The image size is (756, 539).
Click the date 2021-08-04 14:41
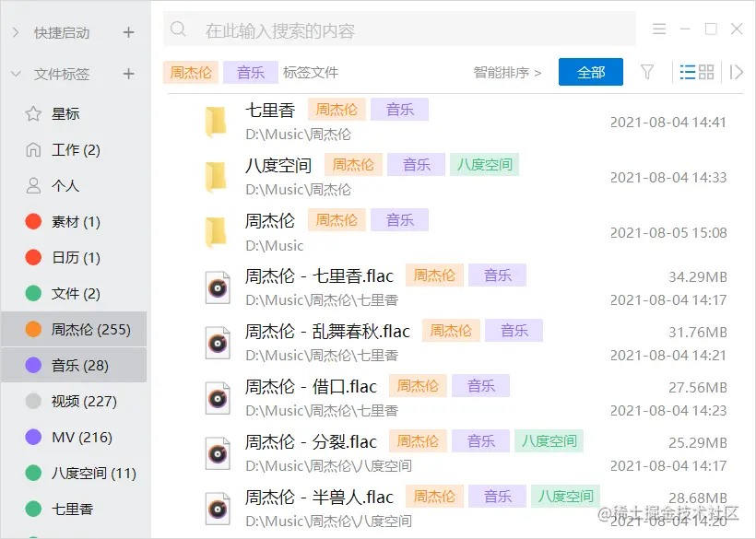(668, 122)
